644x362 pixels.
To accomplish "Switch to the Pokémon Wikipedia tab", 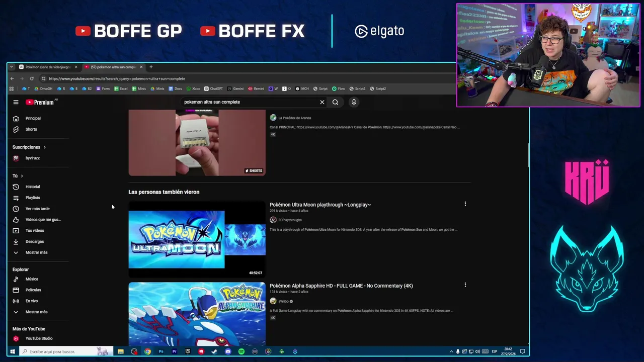I will (x=48, y=67).
